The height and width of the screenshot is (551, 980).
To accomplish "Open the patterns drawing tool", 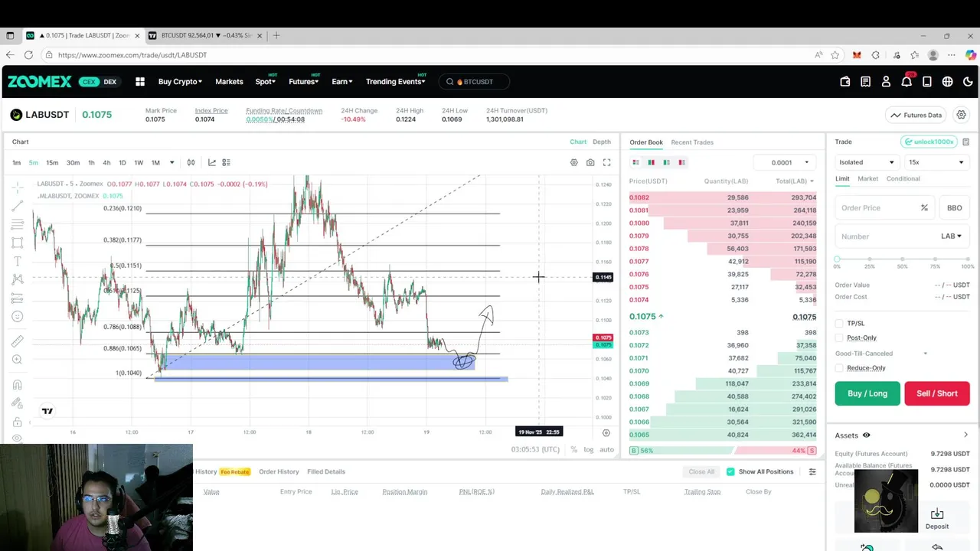I will [18, 279].
